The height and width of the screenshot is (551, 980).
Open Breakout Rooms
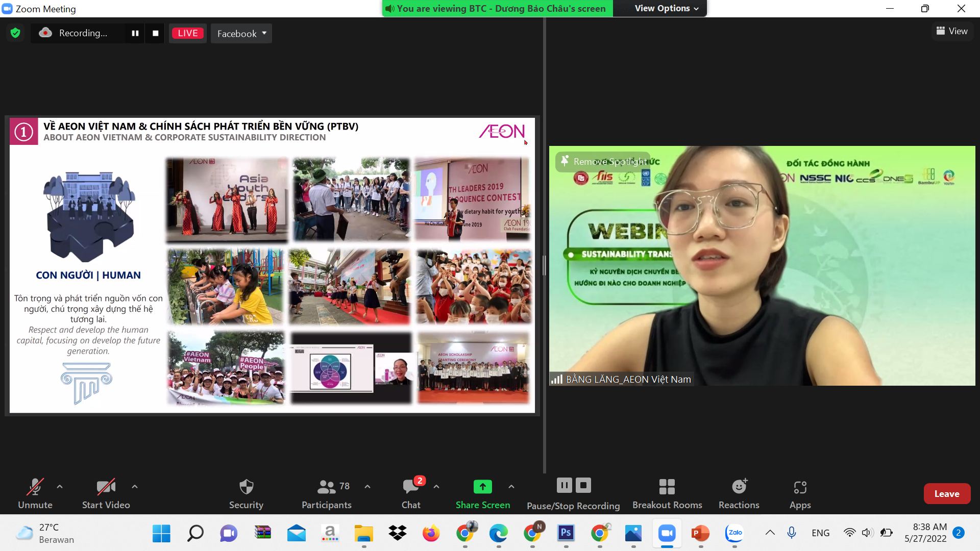[x=667, y=493]
